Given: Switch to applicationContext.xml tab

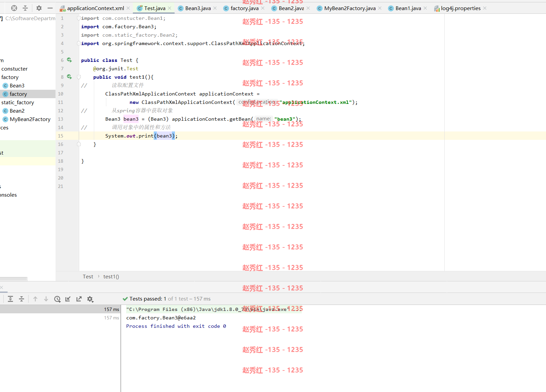Looking at the screenshot, I should point(96,8).
